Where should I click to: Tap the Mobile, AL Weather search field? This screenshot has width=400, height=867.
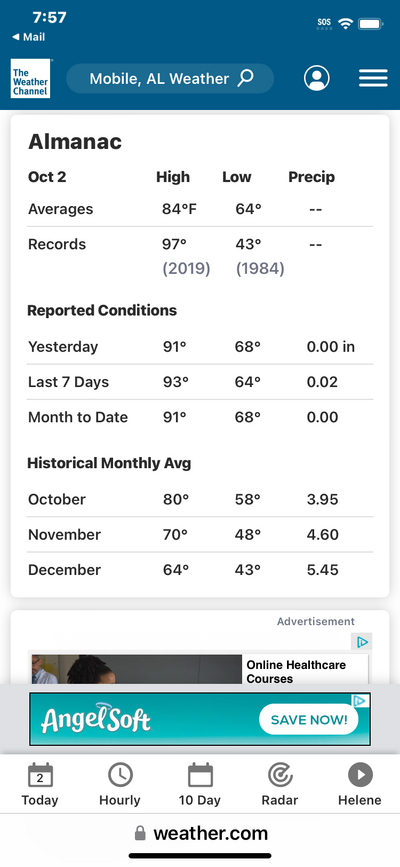coord(170,78)
